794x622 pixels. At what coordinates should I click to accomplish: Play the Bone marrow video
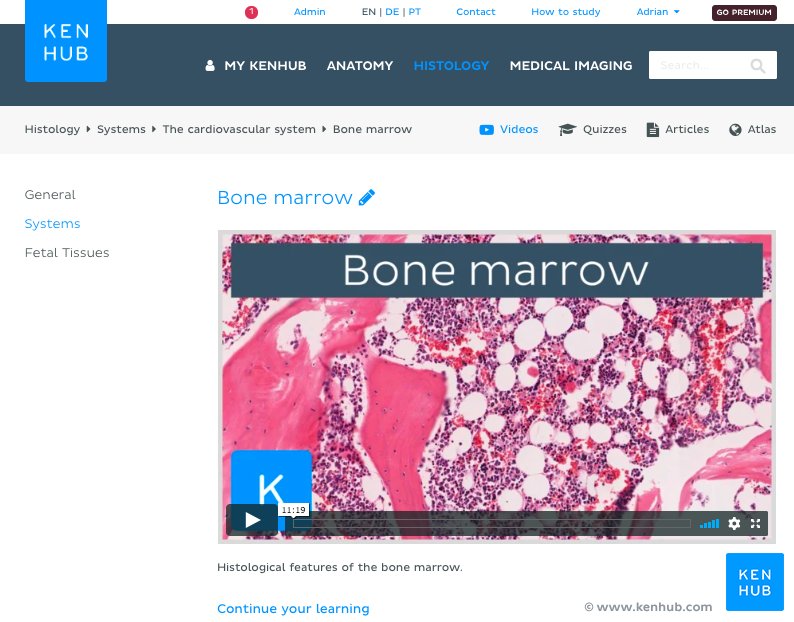[x=252, y=520]
